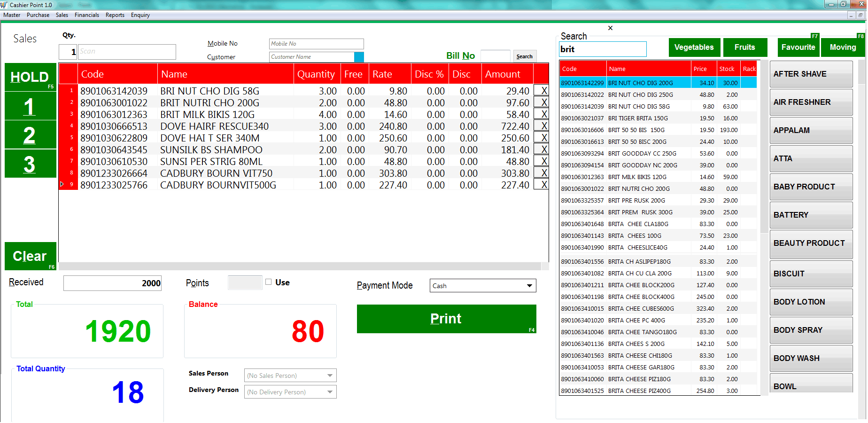This screenshot has height=423, width=868.
Task: Click the Cashier Point icon in title bar
Action: point(4,4)
